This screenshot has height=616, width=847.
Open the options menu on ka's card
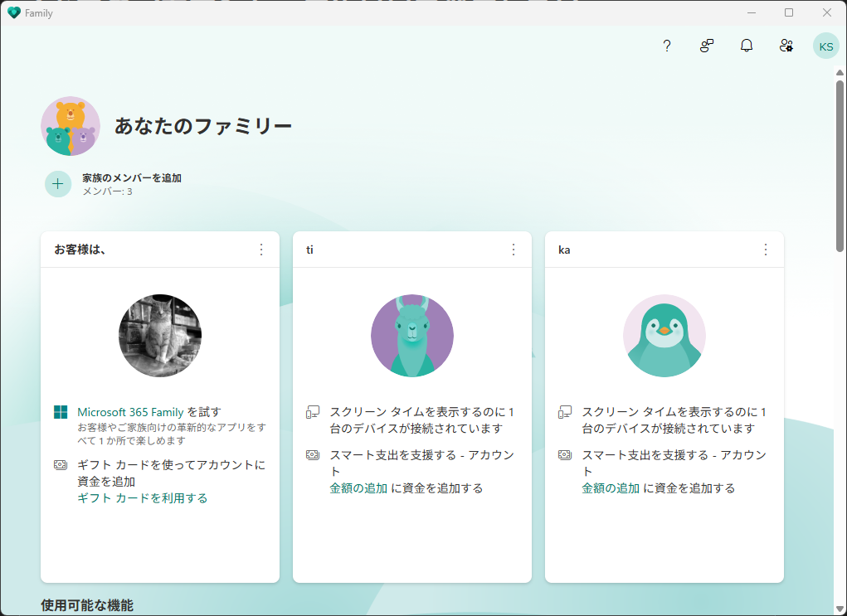(765, 249)
